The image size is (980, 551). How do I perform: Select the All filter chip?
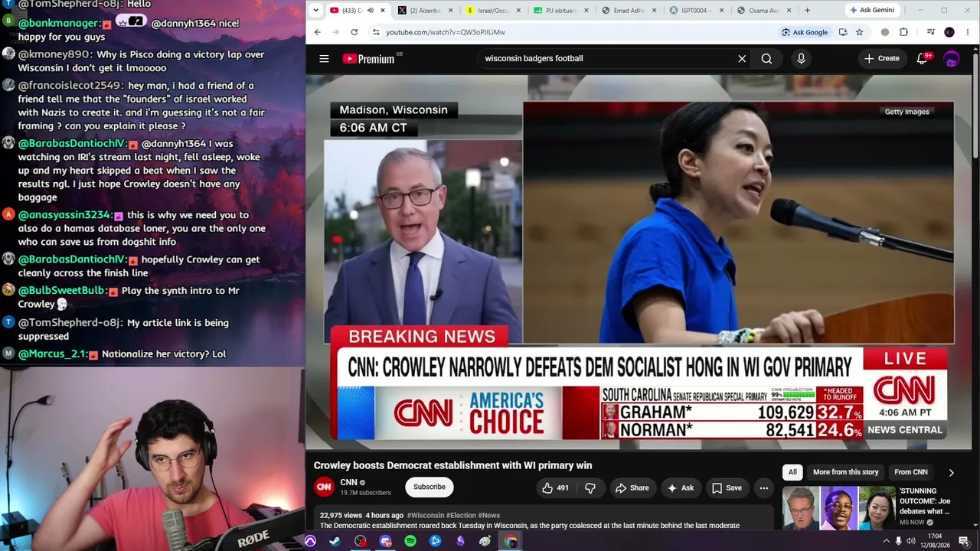coord(792,472)
